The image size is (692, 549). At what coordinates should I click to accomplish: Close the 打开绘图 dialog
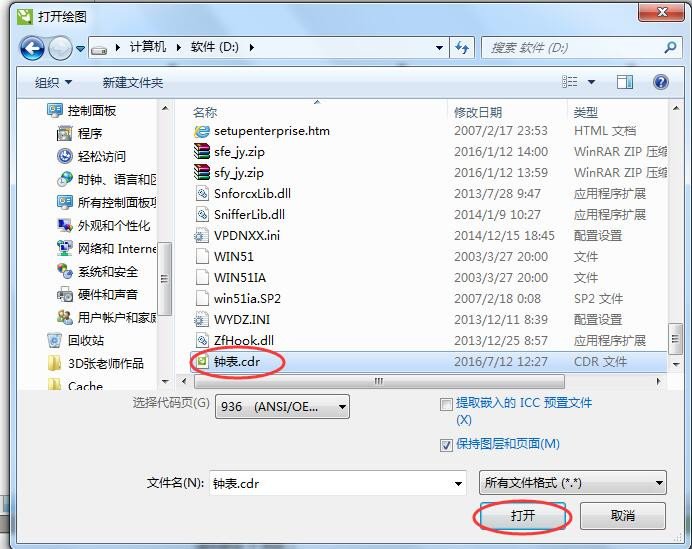(661, 11)
